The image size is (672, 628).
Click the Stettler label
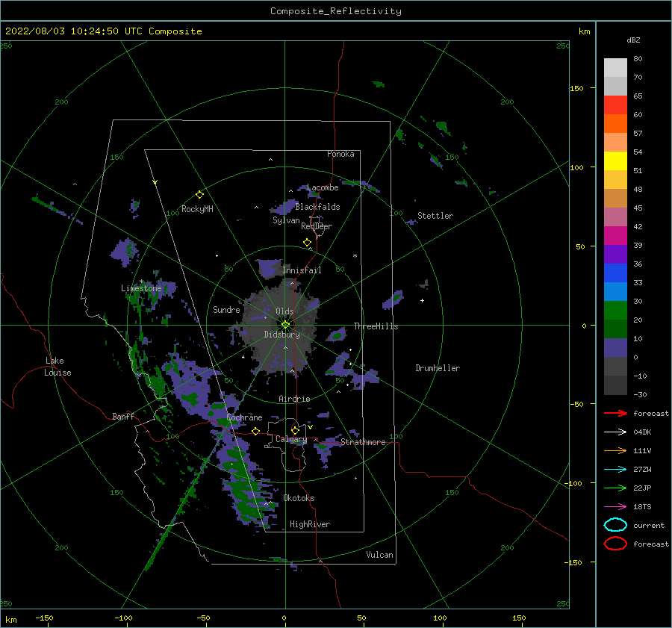coord(435,216)
